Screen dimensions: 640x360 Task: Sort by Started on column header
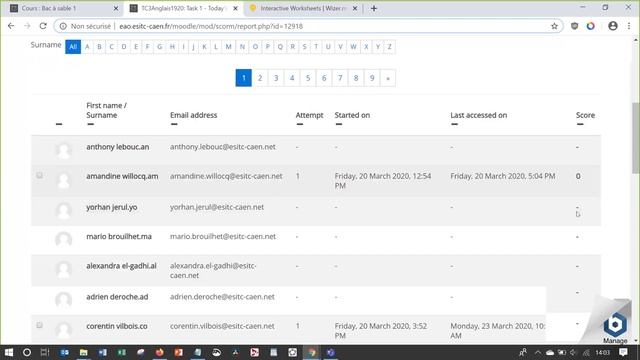tap(352, 115)
